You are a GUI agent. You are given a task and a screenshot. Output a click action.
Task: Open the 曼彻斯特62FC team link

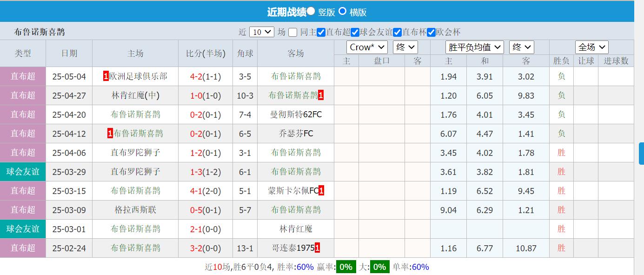pyautogui.click(x=296, y=114)
